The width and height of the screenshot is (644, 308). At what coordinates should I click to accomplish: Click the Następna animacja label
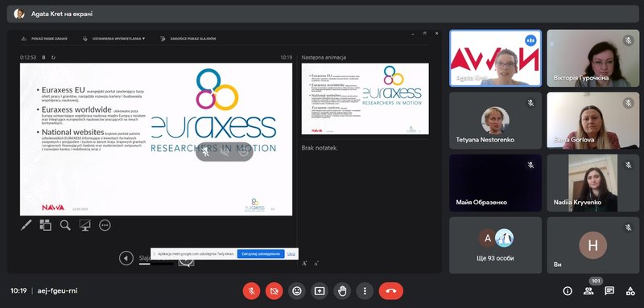(324, 57)
